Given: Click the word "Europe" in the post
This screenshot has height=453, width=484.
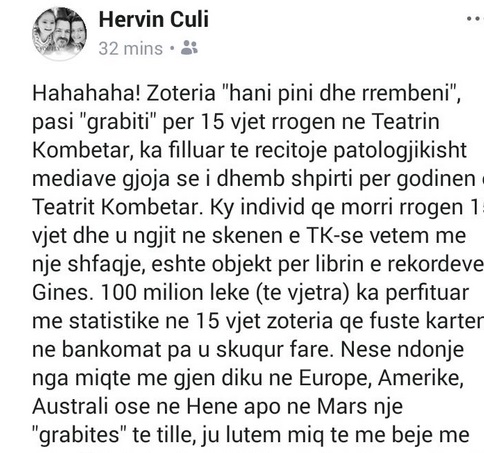Looking at the screenshot, I should click(x=335, y=379).
